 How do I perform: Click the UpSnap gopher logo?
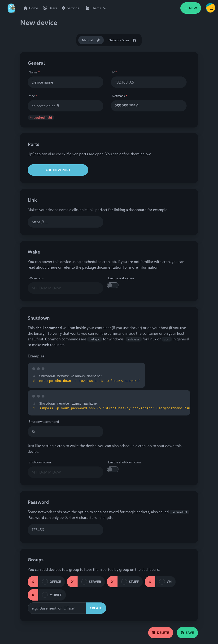[x=11, y=8]
